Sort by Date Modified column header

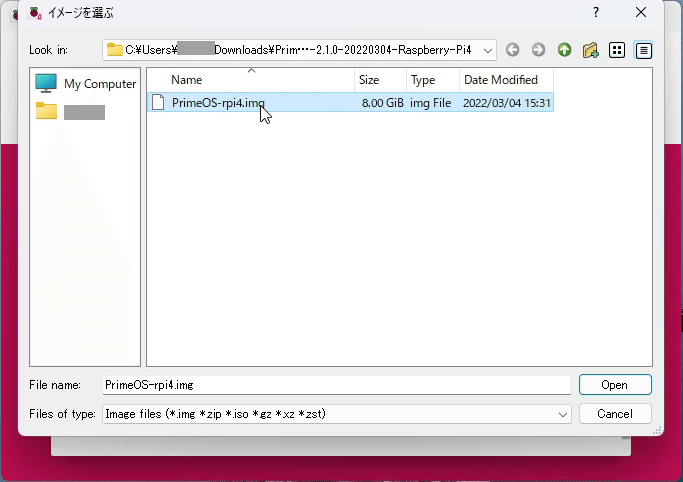(x=507, y=80)
